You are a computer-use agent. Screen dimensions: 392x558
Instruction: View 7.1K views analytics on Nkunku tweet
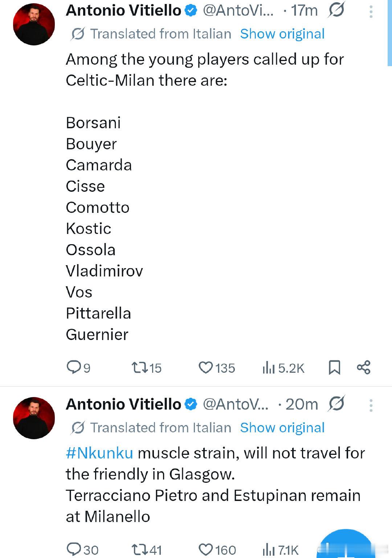pos(281,549)
